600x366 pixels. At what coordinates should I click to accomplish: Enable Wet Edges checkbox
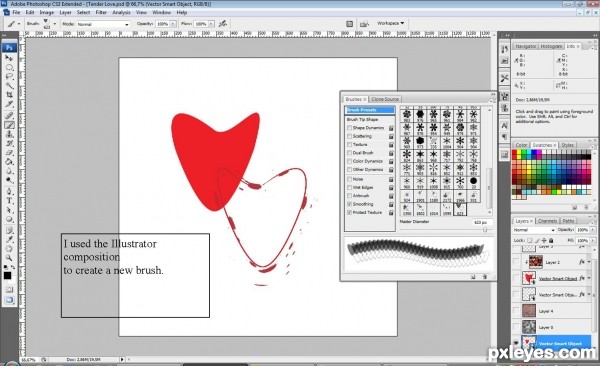(349, 188)
